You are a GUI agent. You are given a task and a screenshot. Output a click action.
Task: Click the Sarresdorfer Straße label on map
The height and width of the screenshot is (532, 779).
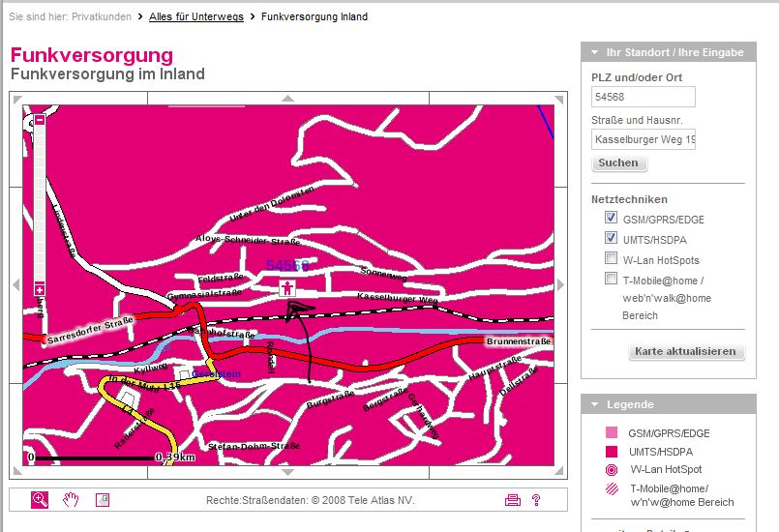click(x=90, y=331)
